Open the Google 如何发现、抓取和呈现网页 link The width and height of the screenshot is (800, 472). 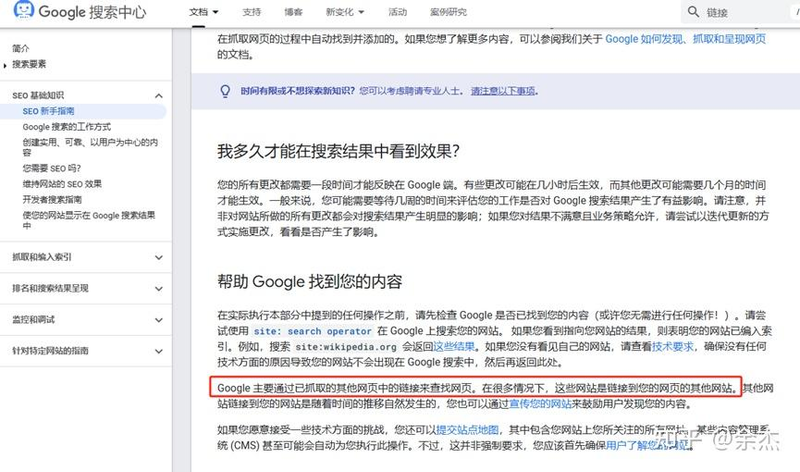(x=685, y=39)
